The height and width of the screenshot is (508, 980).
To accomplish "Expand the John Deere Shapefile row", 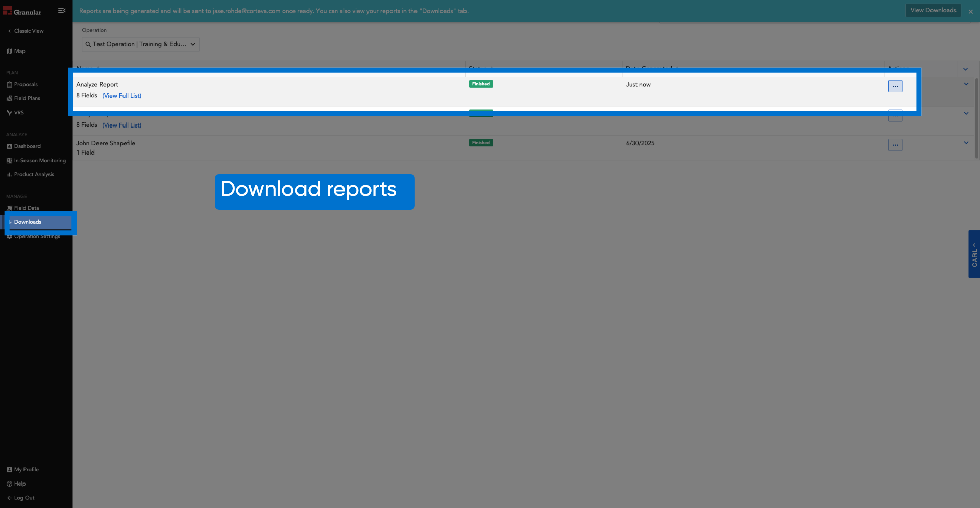I will pyautogui.click(x=966, y=143).
